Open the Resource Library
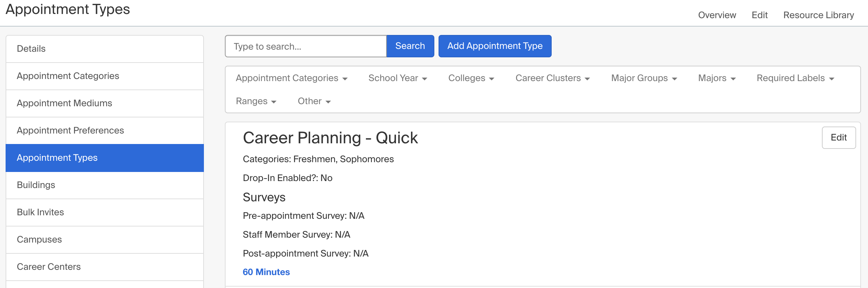Viewport: 868px width, 288px height. pos(818,15)
